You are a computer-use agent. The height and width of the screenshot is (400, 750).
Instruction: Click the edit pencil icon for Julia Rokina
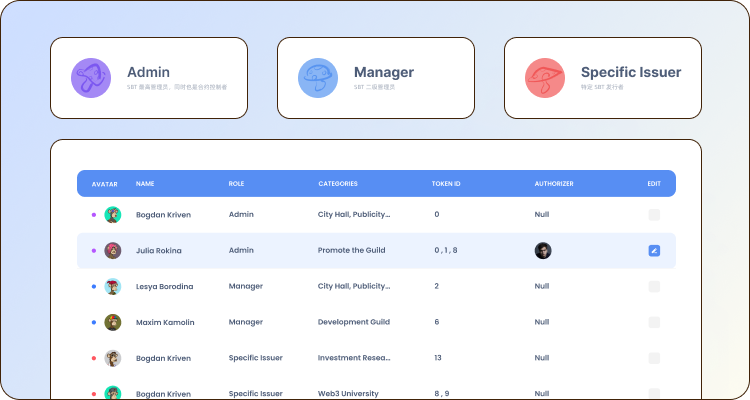[x=654, y=251]
